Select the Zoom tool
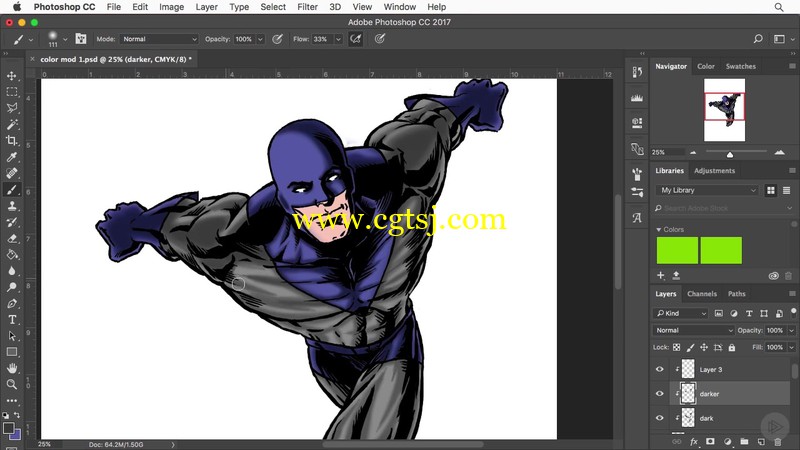The height and width of the screenshot is (450, 800). [x=11, y=384]
